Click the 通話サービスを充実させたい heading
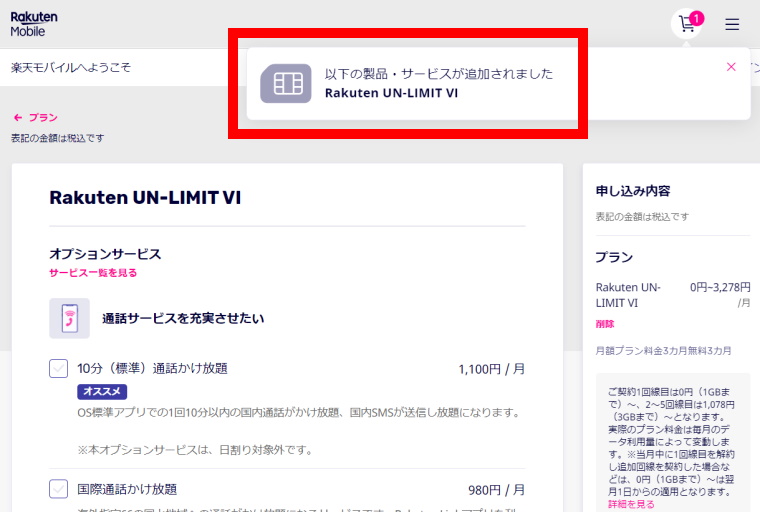 click(x=183, y=319)
